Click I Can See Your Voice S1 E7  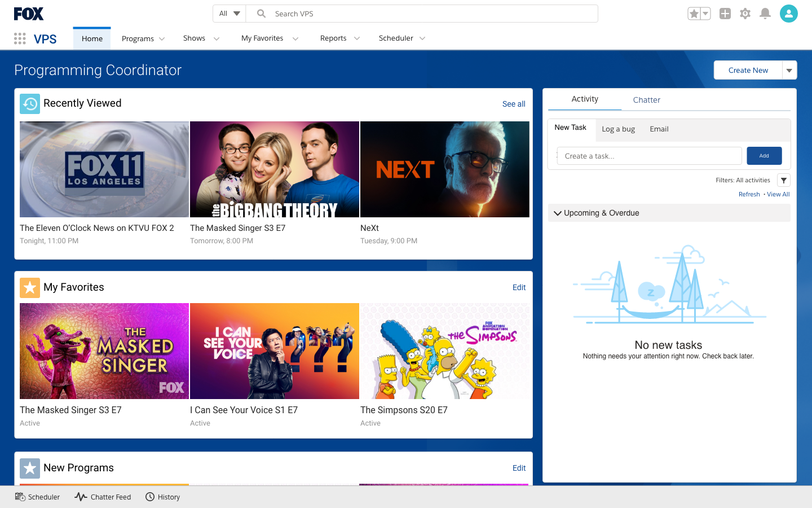click(244, 410)
